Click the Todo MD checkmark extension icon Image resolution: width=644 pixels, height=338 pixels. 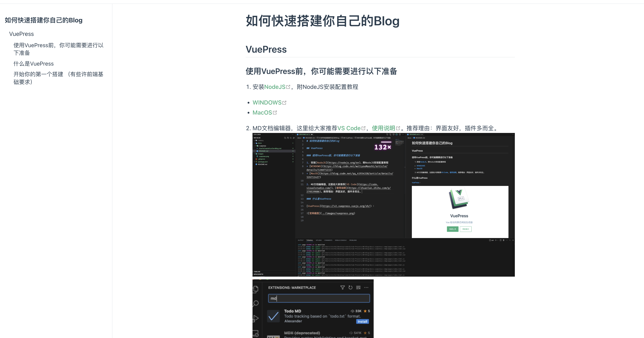pyautogui.click(x=273, y=316)
